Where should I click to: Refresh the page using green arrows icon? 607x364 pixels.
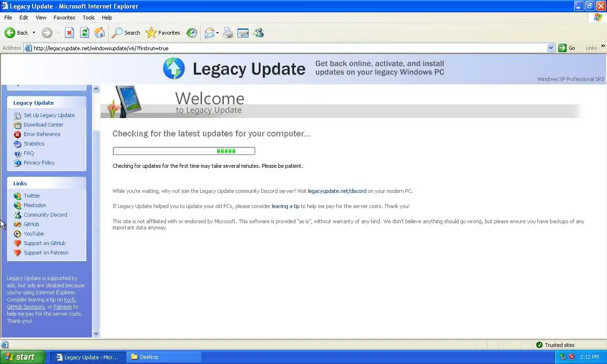pos(84,33)
